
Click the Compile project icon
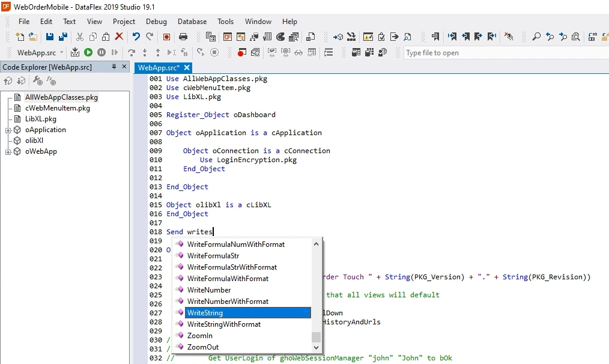[x=75, y=53]
